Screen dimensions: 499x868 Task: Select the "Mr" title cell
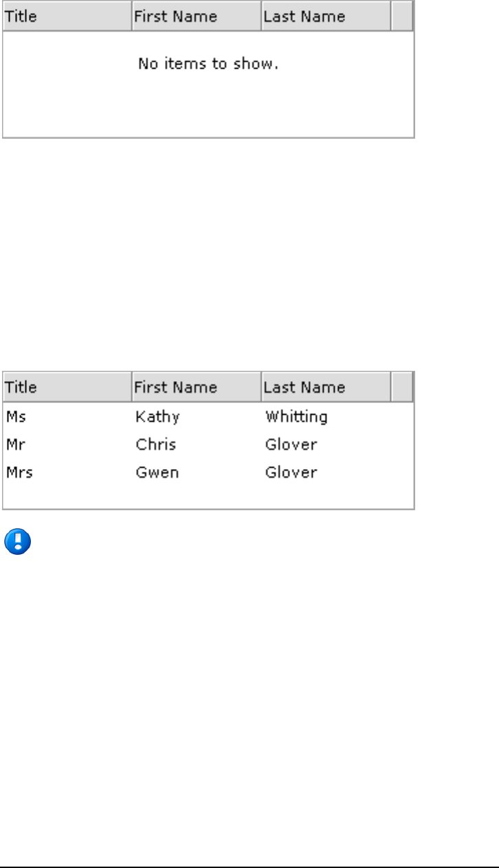[15, 444]
